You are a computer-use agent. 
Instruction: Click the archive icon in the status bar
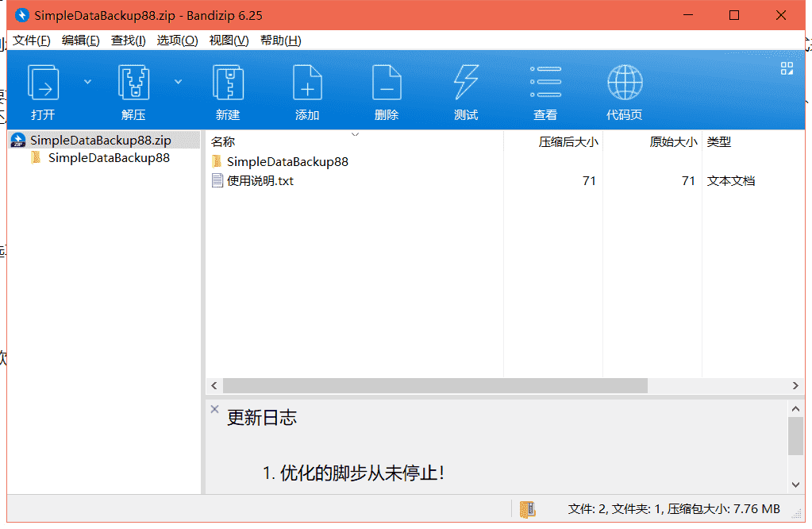point(527,509)
